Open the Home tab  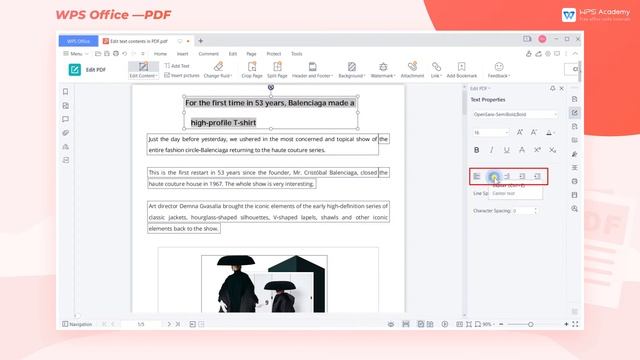[160, 54]
